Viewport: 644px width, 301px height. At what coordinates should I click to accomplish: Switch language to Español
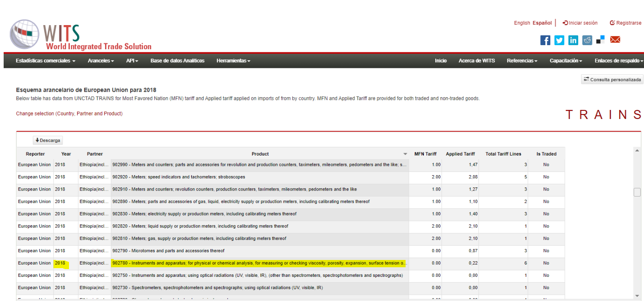(542, 23)
